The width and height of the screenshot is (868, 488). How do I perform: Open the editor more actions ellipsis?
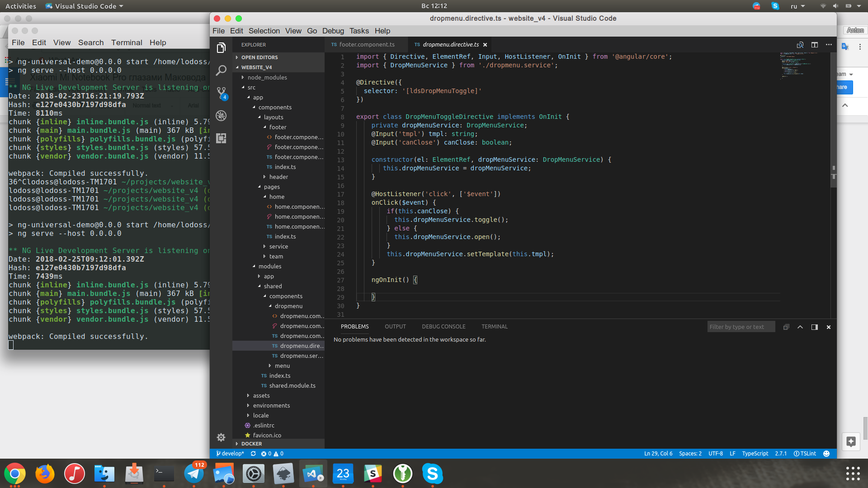pos(829,45)
